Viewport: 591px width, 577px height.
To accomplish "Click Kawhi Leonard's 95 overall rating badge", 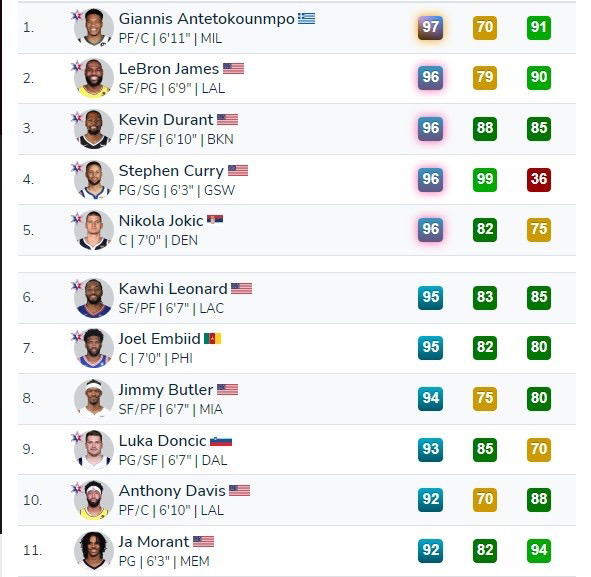I will (x=430, y=297).
